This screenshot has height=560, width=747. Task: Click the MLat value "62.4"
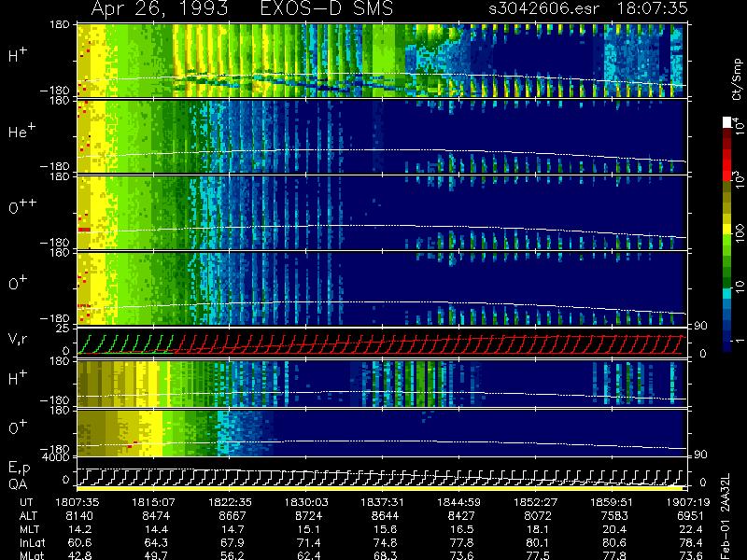coord(310,555)
